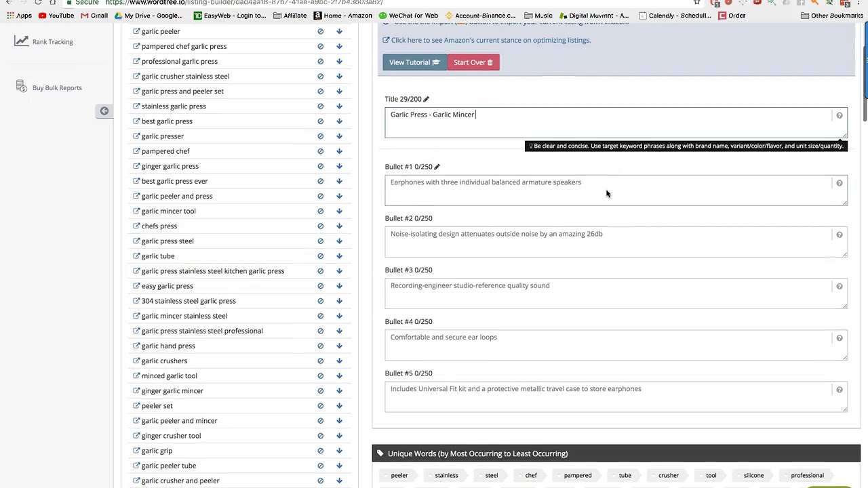The image size is (868, 488).
Task: Collapse the left sidebar with the arrow
Action: point(104,111)
